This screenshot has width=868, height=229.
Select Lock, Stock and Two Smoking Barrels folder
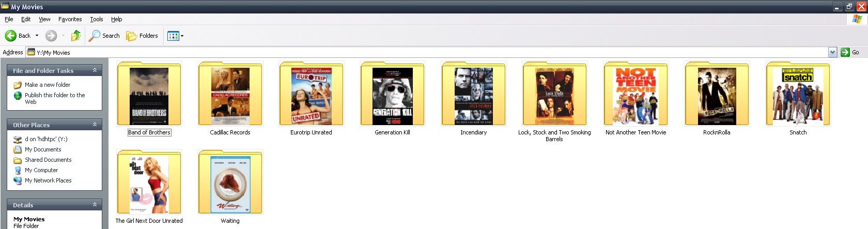coord(554,94)
